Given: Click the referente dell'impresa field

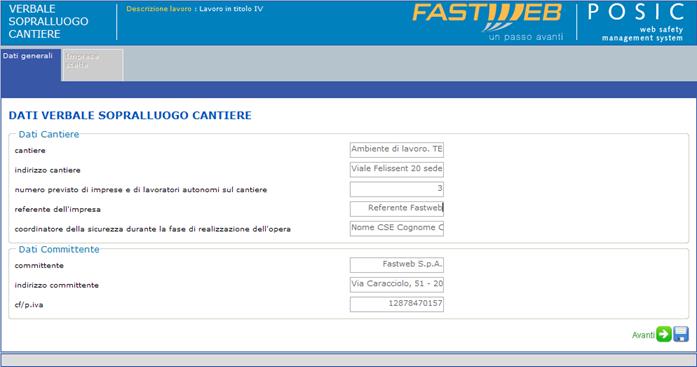Looking at the screenshot, I should point(397,208).
